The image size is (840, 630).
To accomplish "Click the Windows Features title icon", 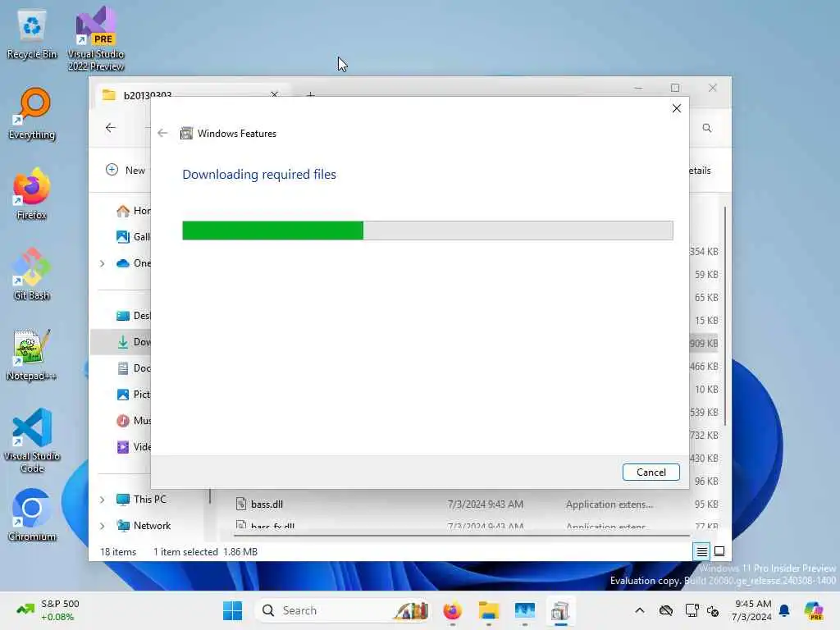I will 186,134.
